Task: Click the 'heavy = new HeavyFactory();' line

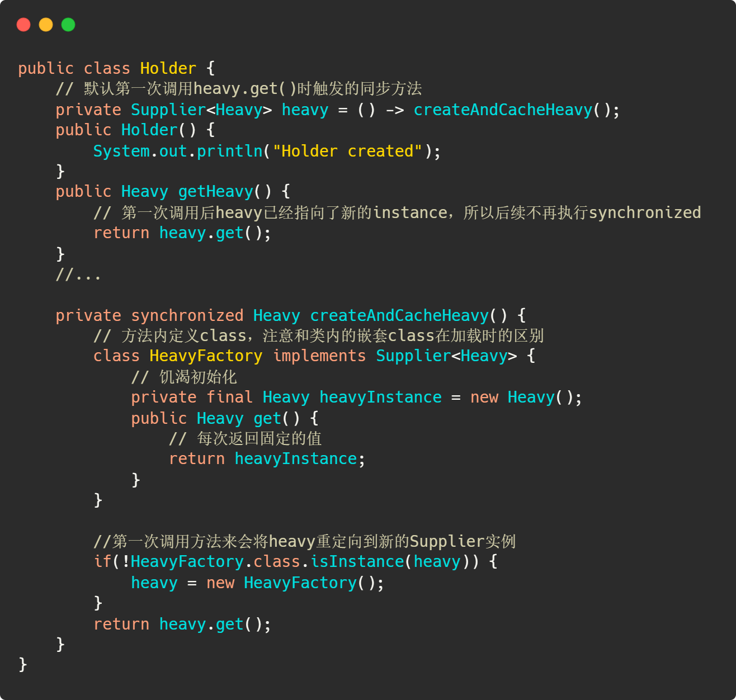Action: coord(258,583)
